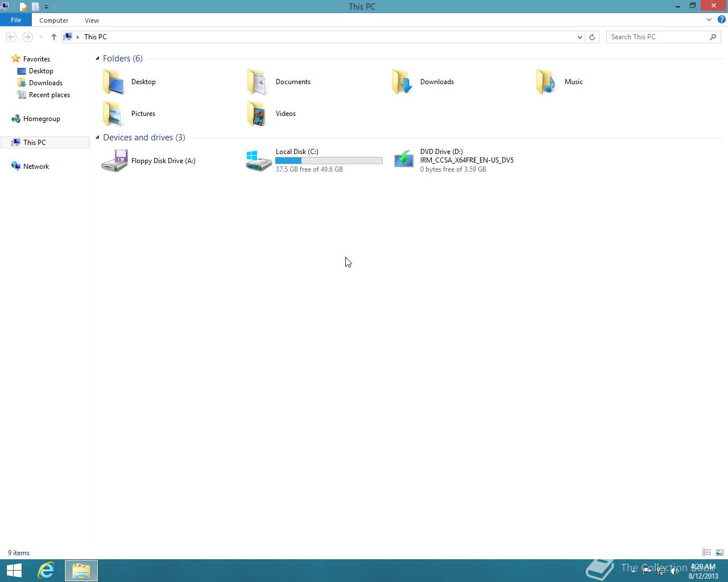Click IRM_CCSA_X64FRE_EN-US_DV5 label
Screen dimensions: 728x582
pyautogui.click(x=466, y=160)
